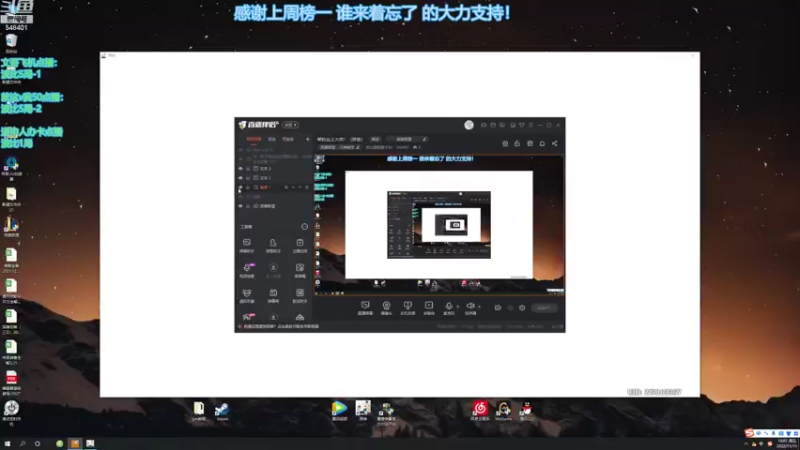
Task: Click the leftmost icon of the row above preview
Action: (x=505, y=143)
